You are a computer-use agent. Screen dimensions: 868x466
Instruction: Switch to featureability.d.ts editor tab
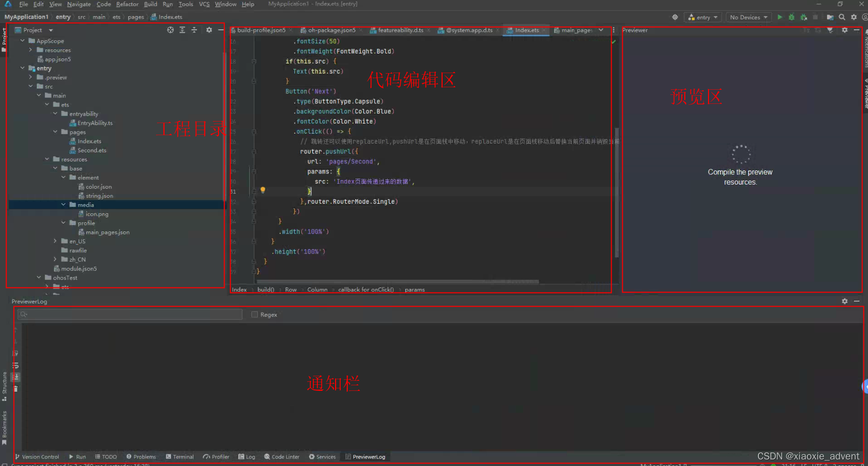pyautogui.click(x=401, y=30)
